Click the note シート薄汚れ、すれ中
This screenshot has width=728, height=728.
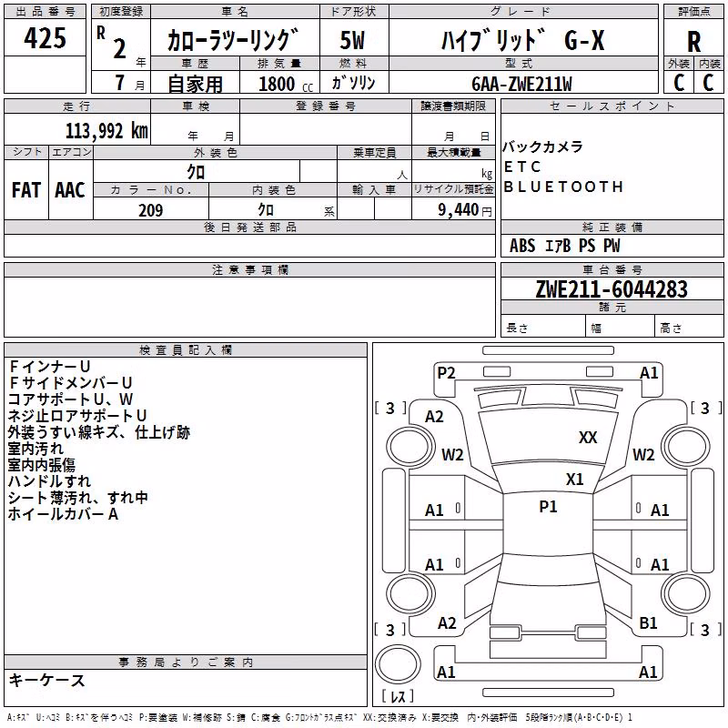pyautogui.click(x=78, y=497)
